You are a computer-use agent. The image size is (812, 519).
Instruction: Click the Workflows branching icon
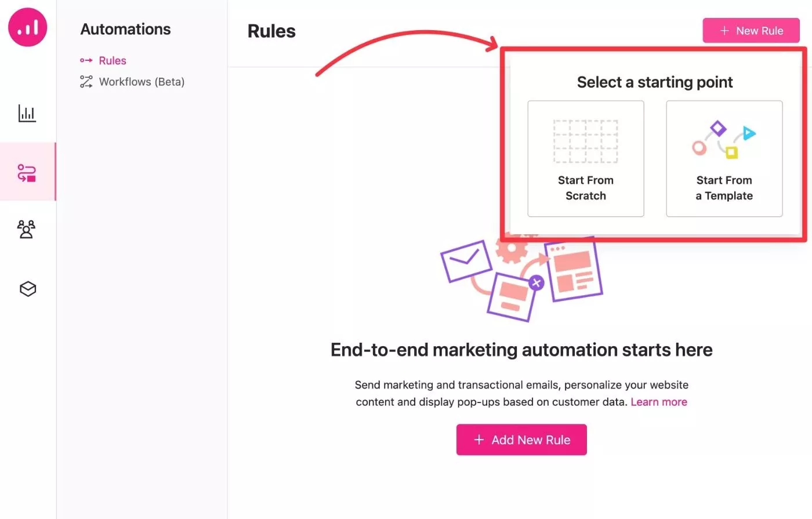[x=86, y=82]
